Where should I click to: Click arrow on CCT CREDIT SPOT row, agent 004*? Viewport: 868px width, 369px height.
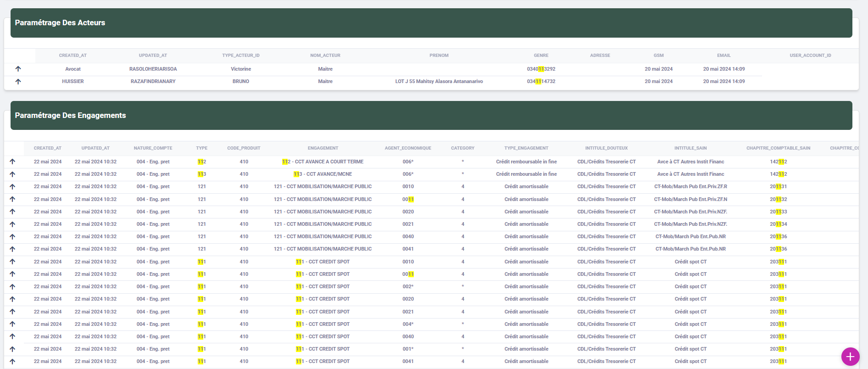click(12, 324)
